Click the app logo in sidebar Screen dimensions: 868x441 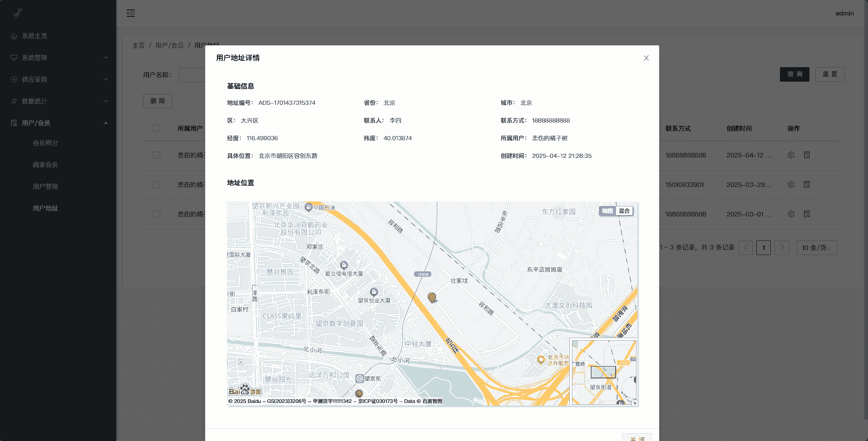click(x=17, y=13)
